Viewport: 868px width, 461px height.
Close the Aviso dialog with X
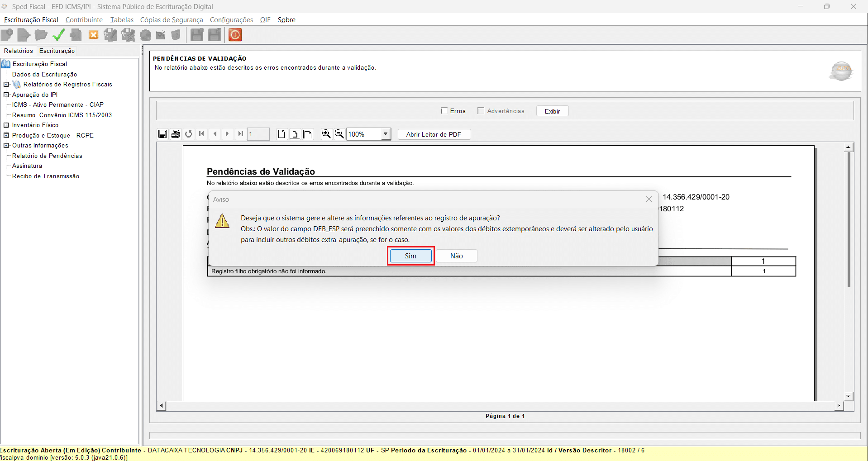(x=649, y=200)
